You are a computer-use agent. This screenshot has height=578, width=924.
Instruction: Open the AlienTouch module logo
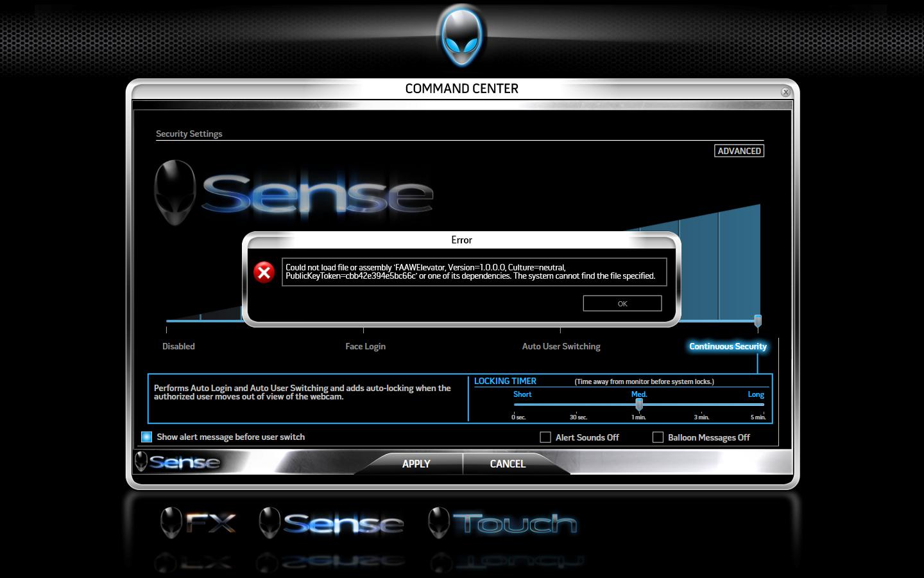(502, 523)
